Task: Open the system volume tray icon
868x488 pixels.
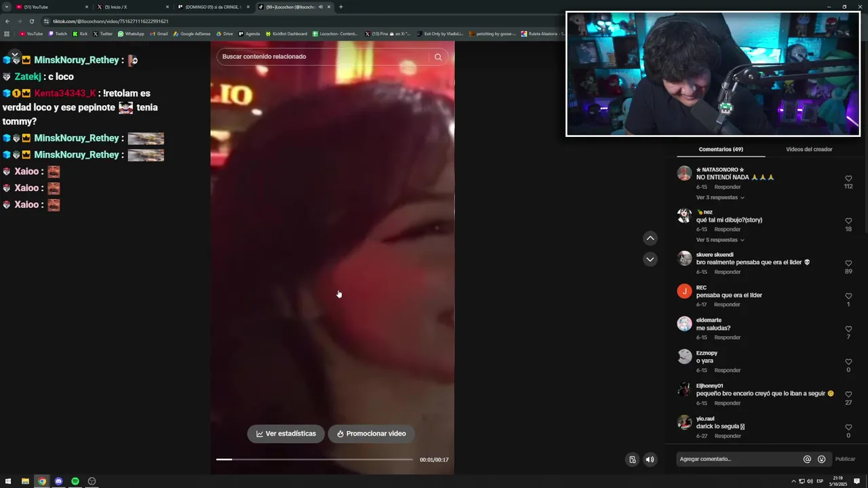Action: (810, 481)
